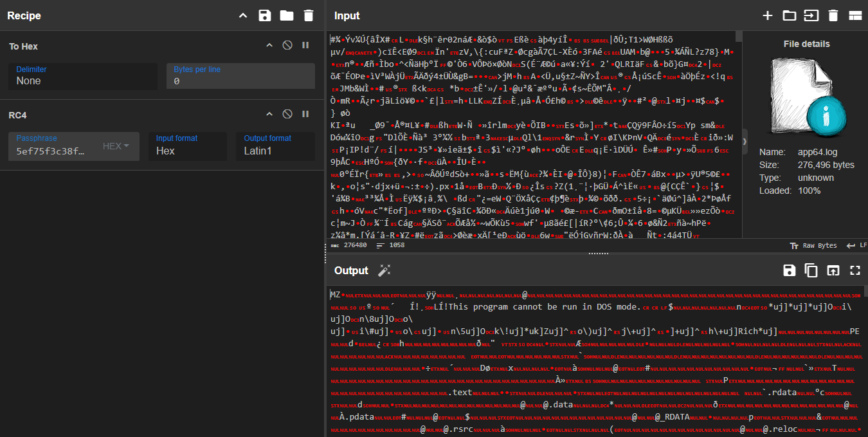
Task: Save the output to a file
Action: pyautogui.click(x=790, y=270)
